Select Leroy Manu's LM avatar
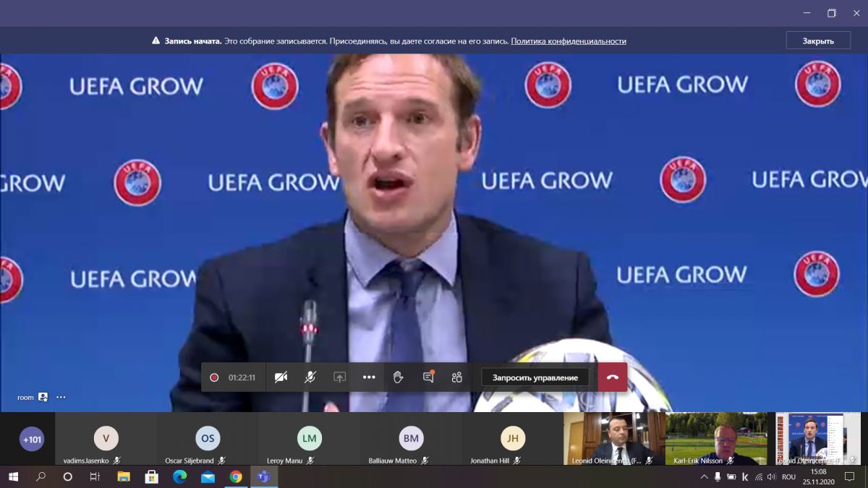 310,438
